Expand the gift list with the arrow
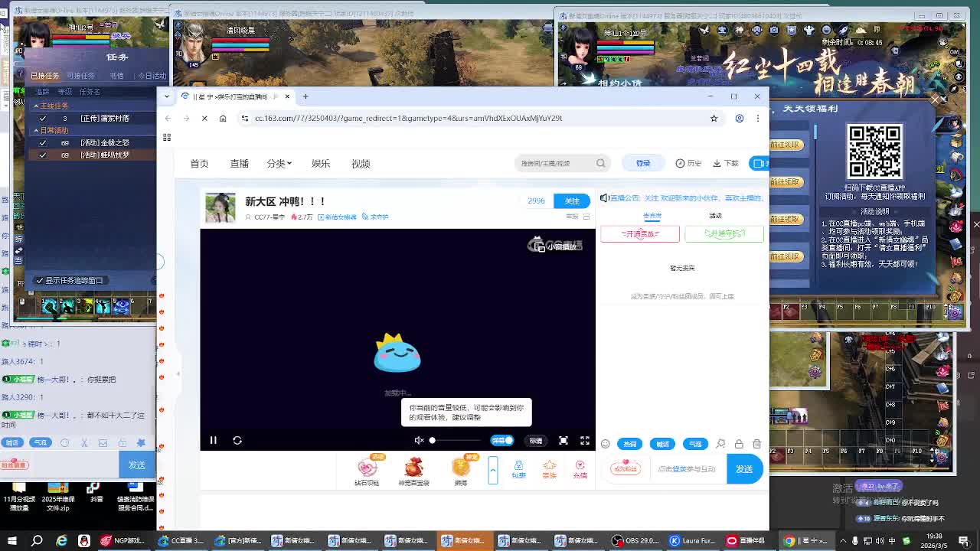Screen dimensions: 980x551 [x=493, y=470]
